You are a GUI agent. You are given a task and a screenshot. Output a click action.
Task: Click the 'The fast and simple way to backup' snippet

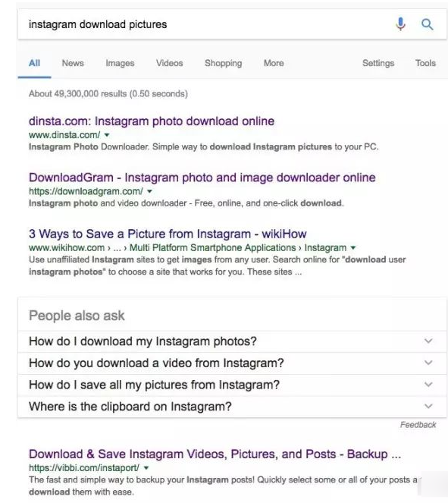223,486
